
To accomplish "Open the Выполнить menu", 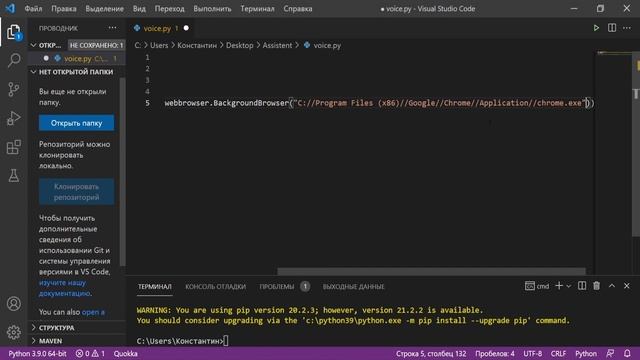I will point(212,9).
